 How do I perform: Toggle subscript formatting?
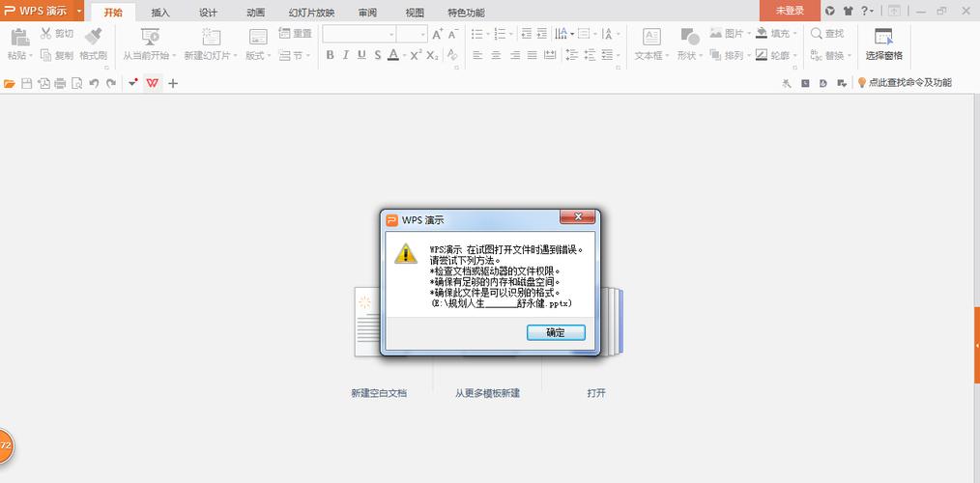point(433,55)
